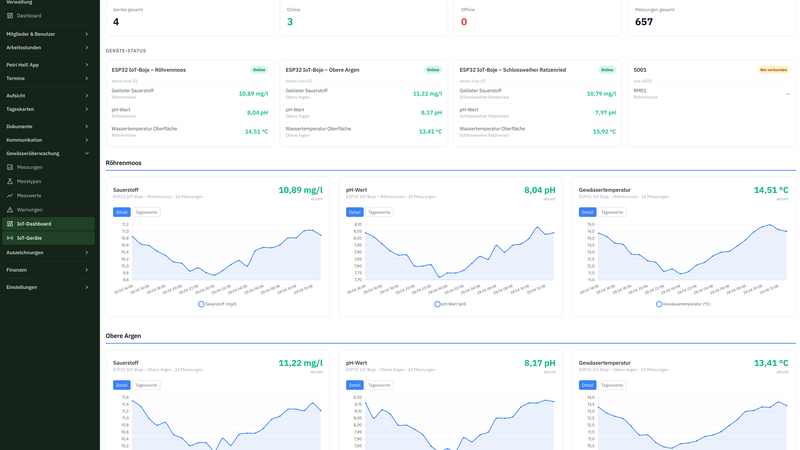
Task: Open the Dashboard sidebar icon
Action: click(10, 16)
